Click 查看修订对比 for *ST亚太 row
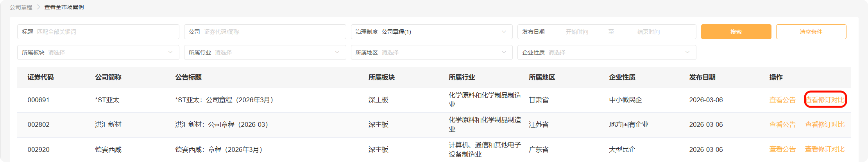This screenshot has width=868, height=162. tap(825, 100)
